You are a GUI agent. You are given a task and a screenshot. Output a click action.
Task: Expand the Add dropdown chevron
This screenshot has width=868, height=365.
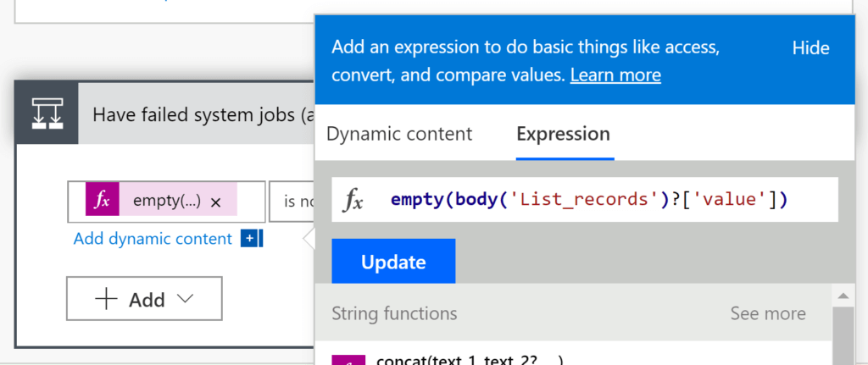point(185,299)
